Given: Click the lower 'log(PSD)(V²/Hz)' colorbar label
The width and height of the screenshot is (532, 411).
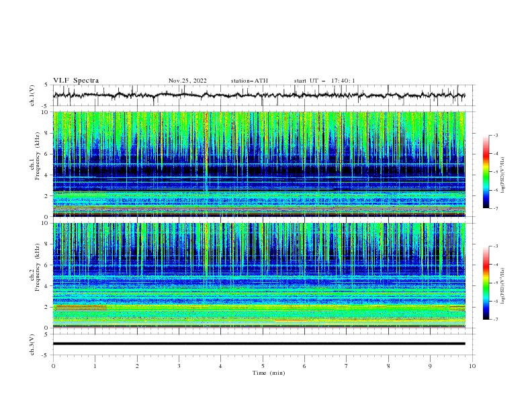Looking at the screenshot, I should point(502,286).
